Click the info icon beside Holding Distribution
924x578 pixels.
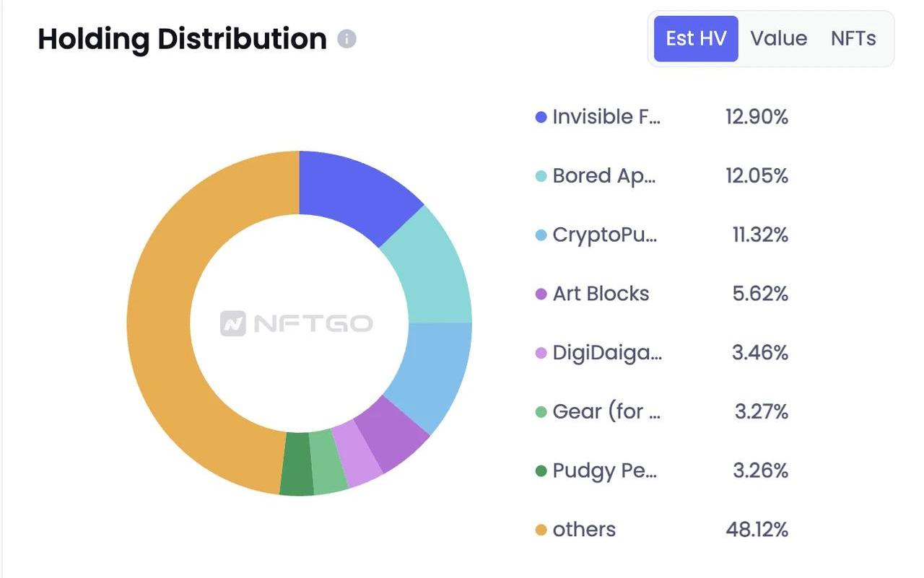click(347, 39)
